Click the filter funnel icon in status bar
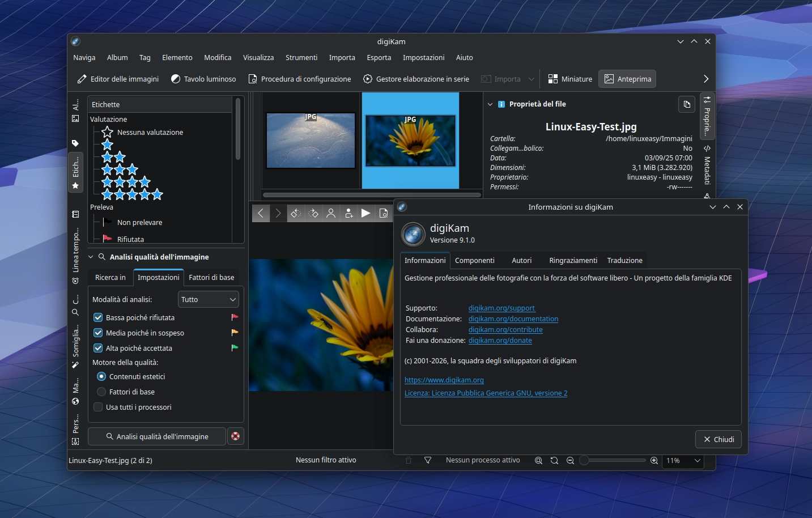Screen dimensions: 812x518 (x=428, y=460)
